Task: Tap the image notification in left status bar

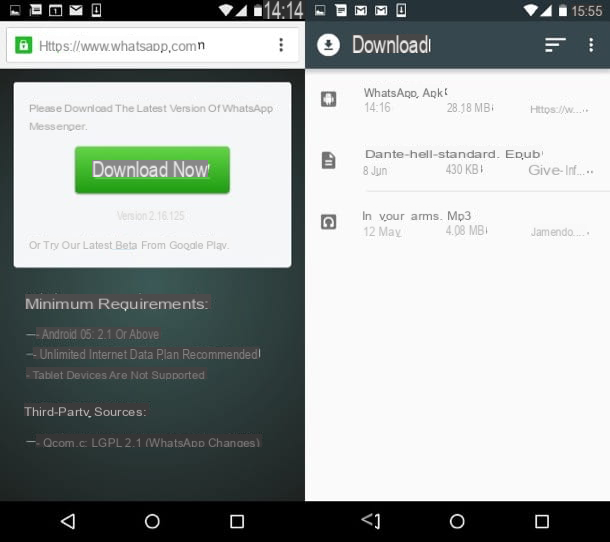Action: [15, 10]
